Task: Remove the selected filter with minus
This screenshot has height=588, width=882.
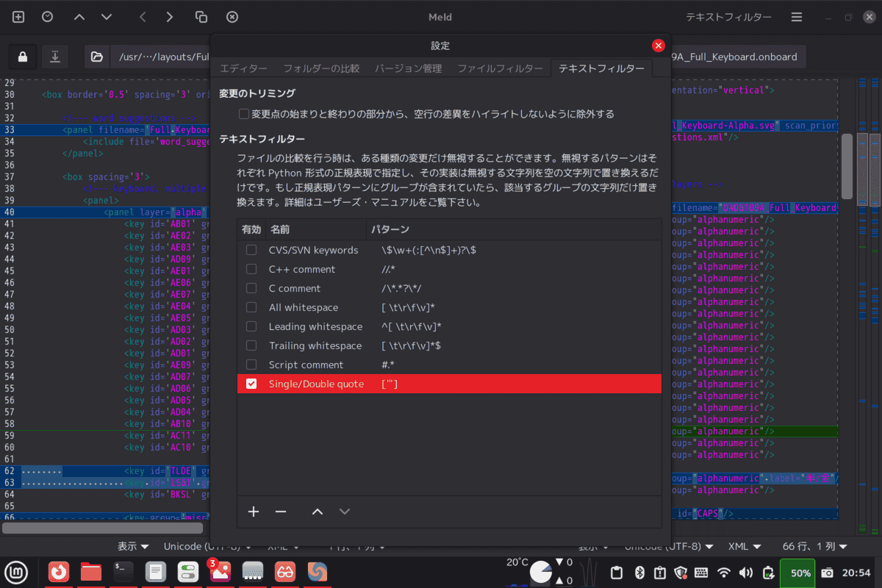Action: click(280, 512)
